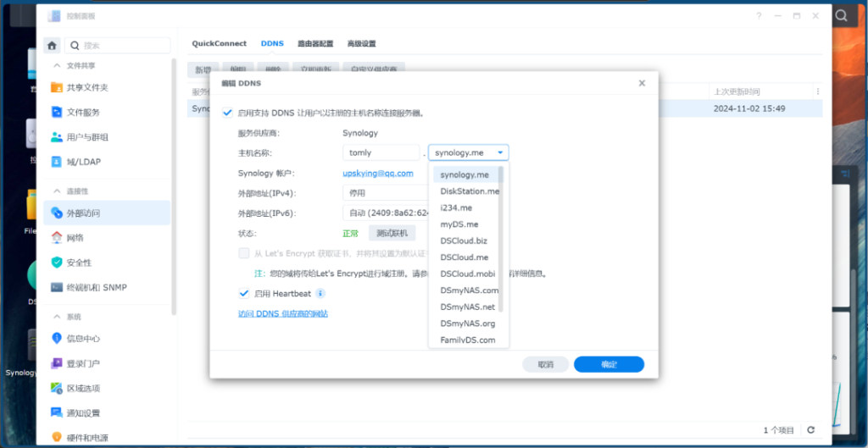Choose DSmyNAS.com from the domain list
This screenshot has width=868, height=448.
click(x=465, y=290)
